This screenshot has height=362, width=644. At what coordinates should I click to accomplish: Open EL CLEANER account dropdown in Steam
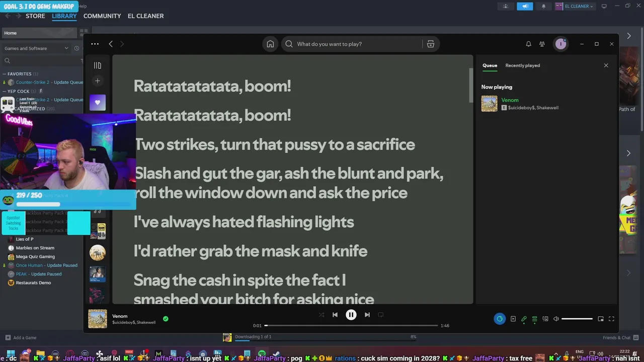point(574,7)
